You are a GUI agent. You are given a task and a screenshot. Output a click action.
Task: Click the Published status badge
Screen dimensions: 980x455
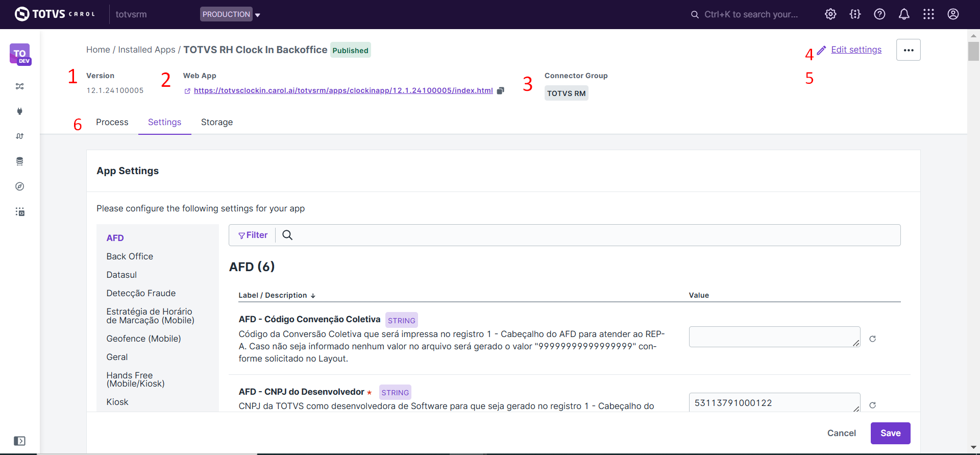pyautogui.click(x=350, y=50)
